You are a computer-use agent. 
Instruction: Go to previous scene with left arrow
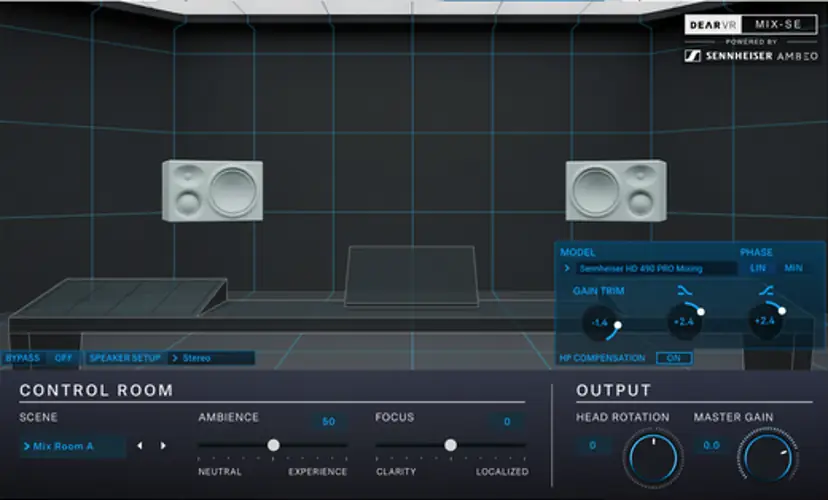coord(140,446)
